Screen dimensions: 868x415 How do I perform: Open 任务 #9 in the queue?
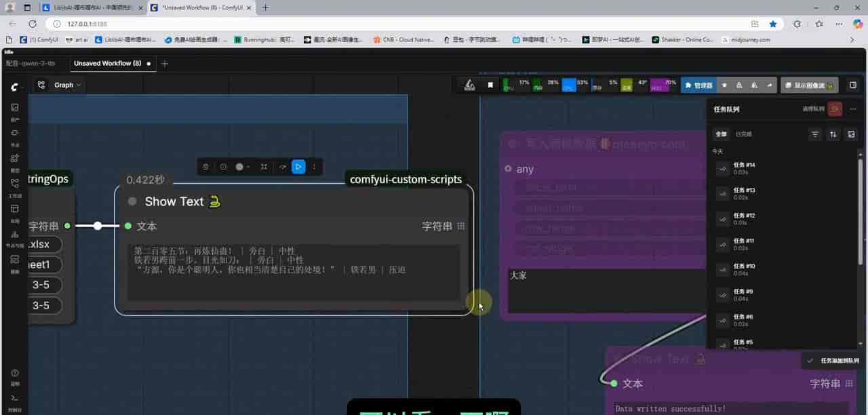coord(784,294)
